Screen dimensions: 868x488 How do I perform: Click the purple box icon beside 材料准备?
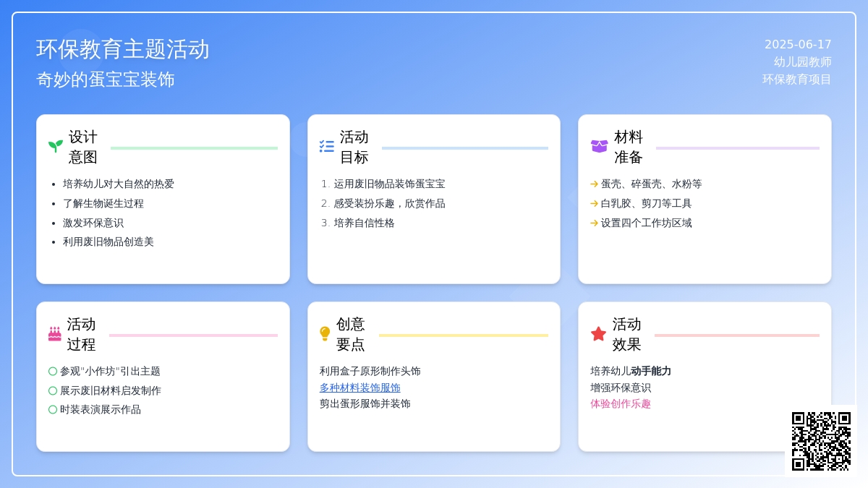tap(599, 146)
